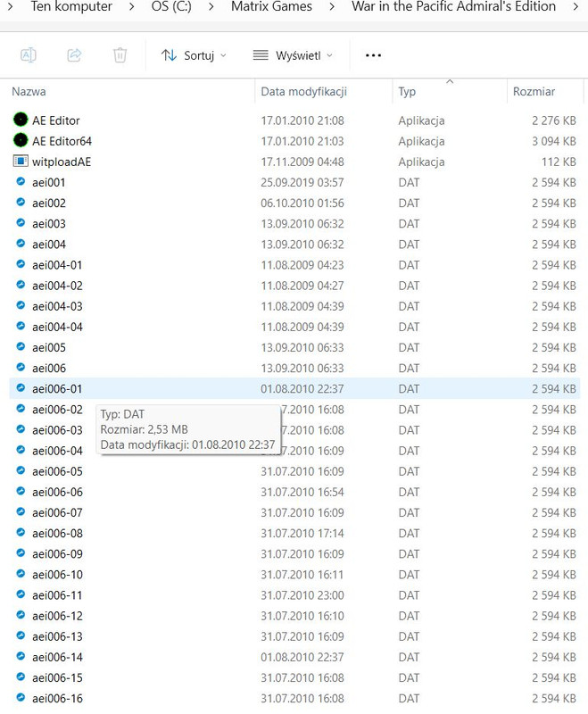This screenshot has height=714, width=588.
Task: Select the aei006-07 file icon
Action: point(21,511)
